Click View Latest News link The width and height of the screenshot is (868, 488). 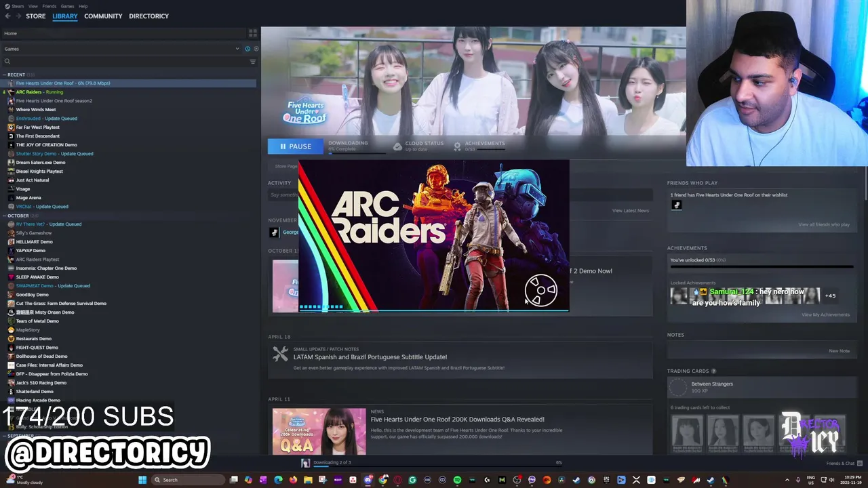click(631, 211)
